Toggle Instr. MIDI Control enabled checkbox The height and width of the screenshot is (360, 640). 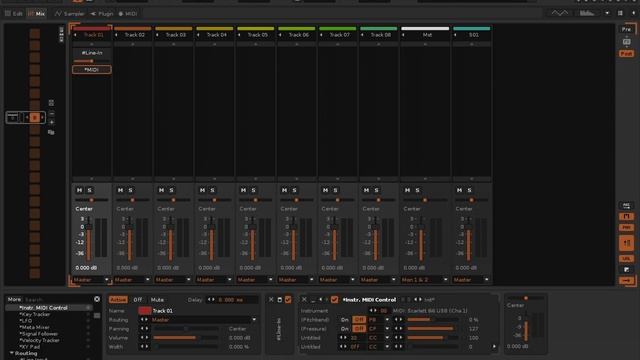click(334, 300)
